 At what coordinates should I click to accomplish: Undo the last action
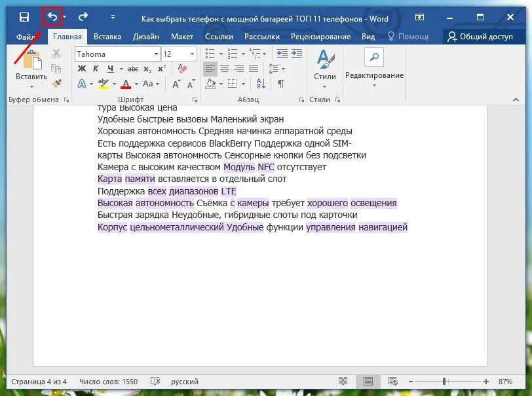(x=52, y=16)
